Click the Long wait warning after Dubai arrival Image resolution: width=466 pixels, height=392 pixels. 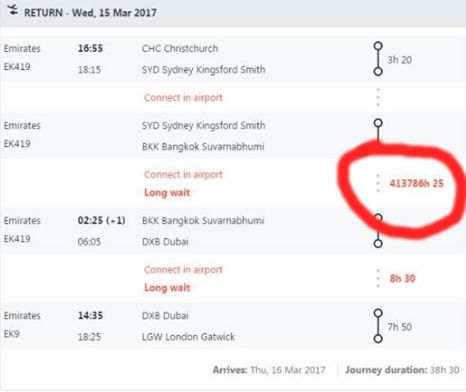click(167, 288)
